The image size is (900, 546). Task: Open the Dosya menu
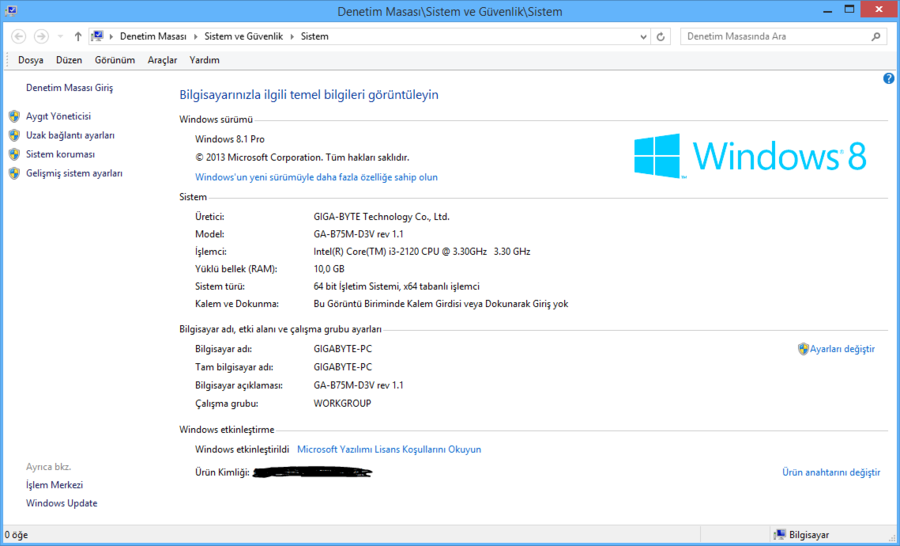(30, 60)
